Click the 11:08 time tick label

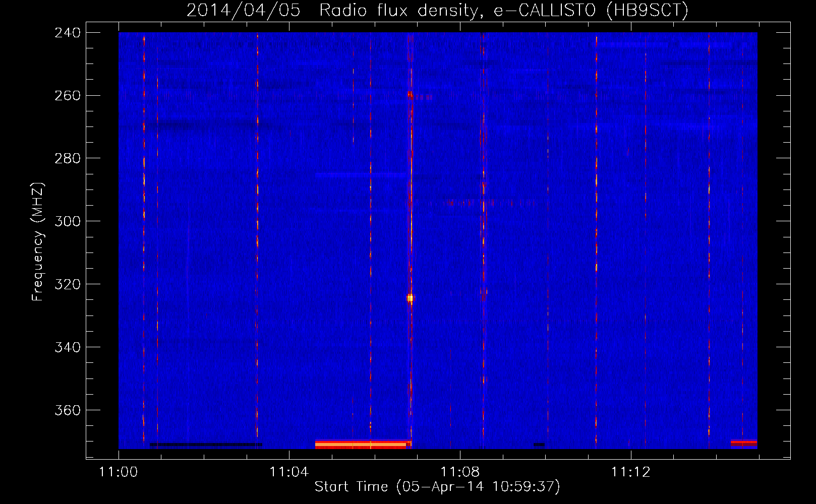tap(460, 472)
